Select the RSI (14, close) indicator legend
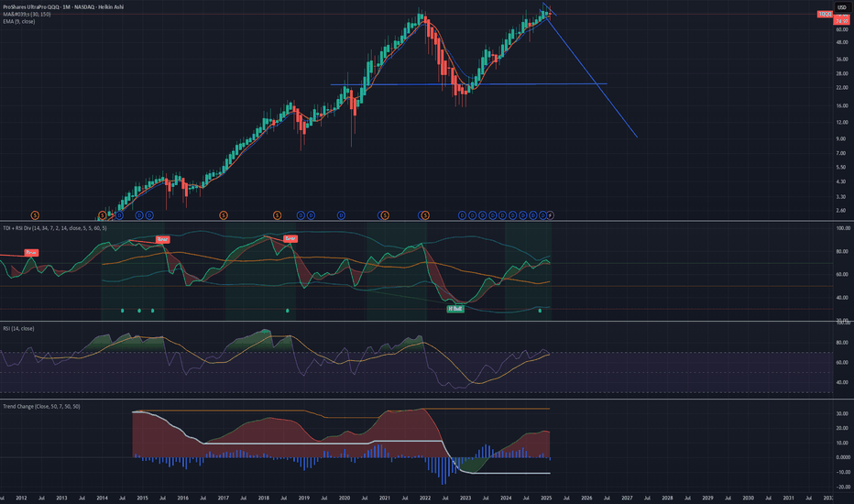Screen dimensions: 854x504 coord(18,329)
